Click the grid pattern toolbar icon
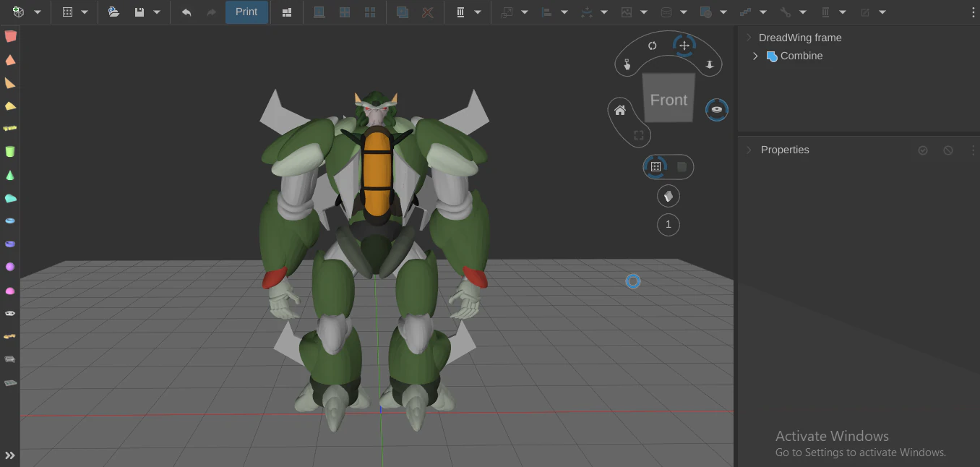Screen dimensions: 980x467 coord(67,12)
